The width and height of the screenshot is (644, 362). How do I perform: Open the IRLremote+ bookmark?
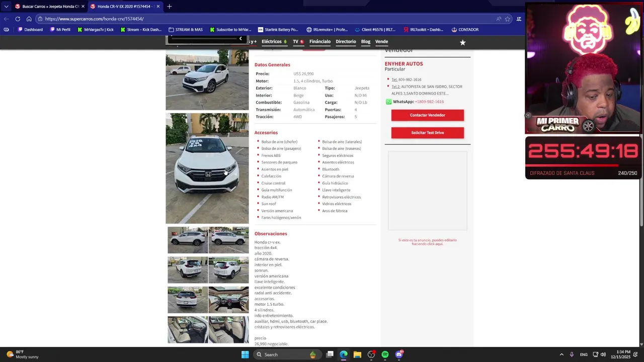pos(327,30)
